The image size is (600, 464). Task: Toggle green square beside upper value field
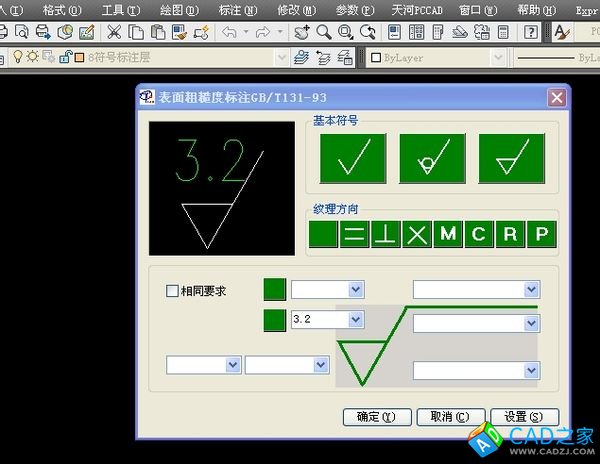tap(274, 290)
